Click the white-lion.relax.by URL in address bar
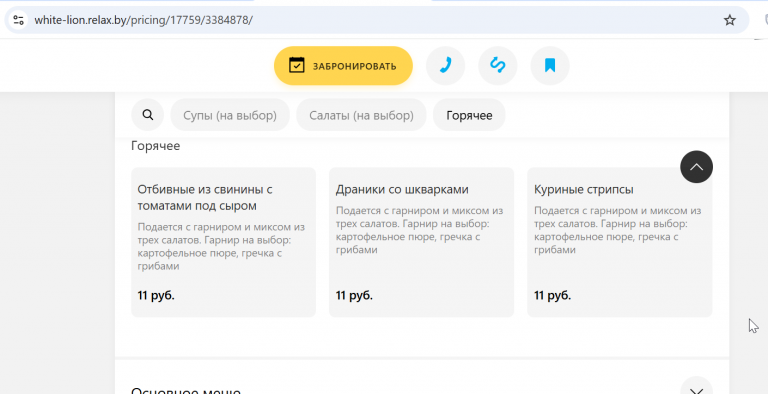 (x=144, y=20)
